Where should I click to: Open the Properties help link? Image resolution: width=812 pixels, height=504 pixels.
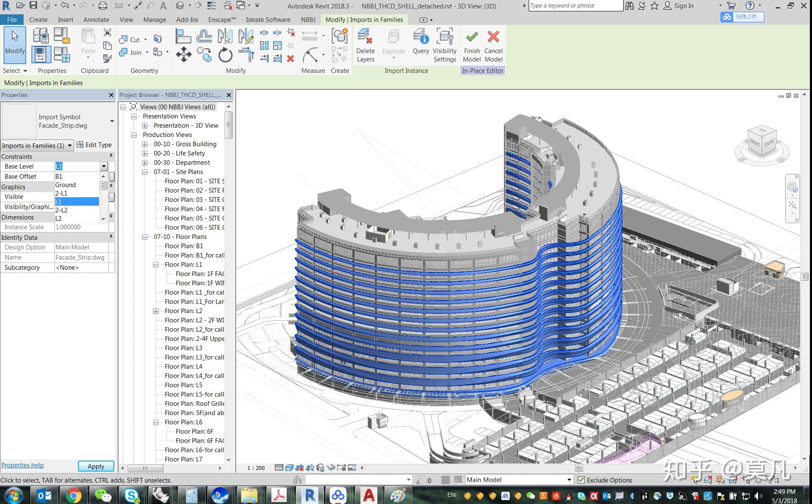tap(22, 465)
